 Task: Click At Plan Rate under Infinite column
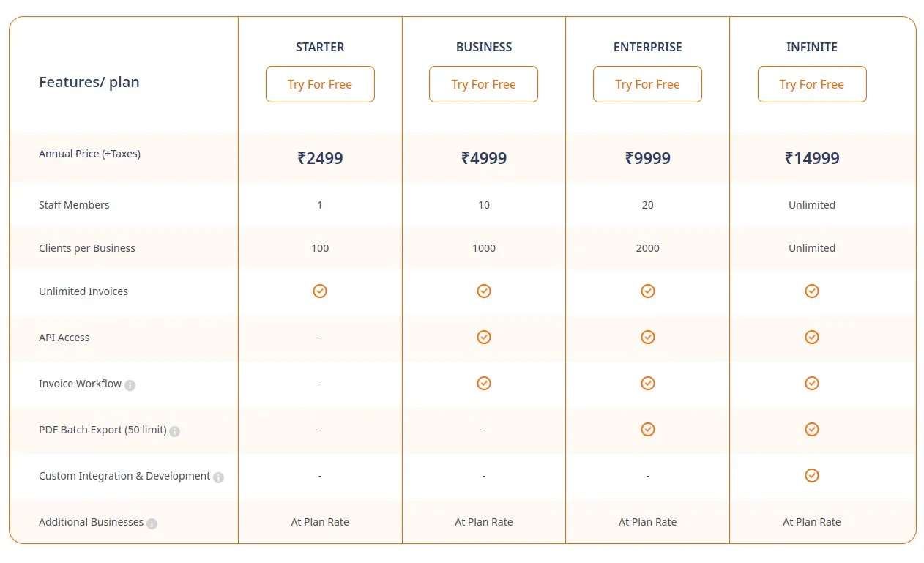coord(812,522)
